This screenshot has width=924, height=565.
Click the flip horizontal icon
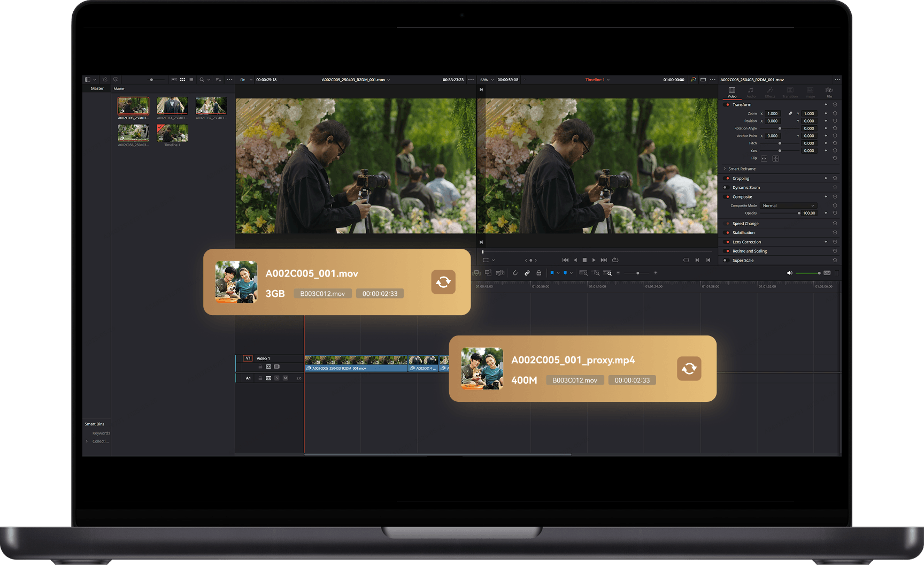(x=764, y=158)
